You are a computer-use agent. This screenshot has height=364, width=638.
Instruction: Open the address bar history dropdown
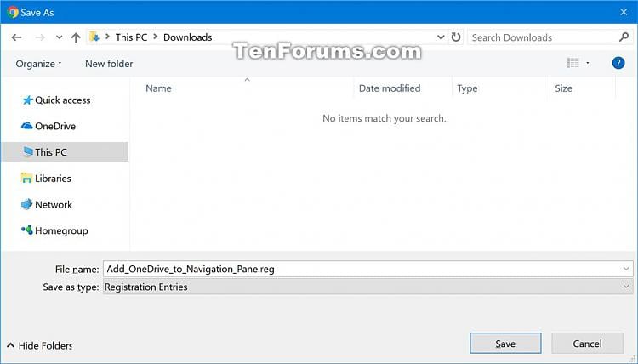pos(441,37)
